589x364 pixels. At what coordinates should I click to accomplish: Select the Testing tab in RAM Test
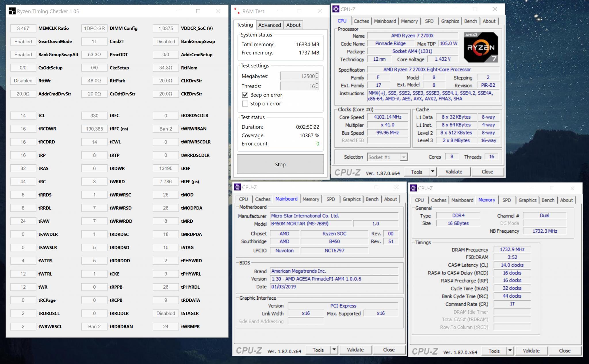(245, 25)
